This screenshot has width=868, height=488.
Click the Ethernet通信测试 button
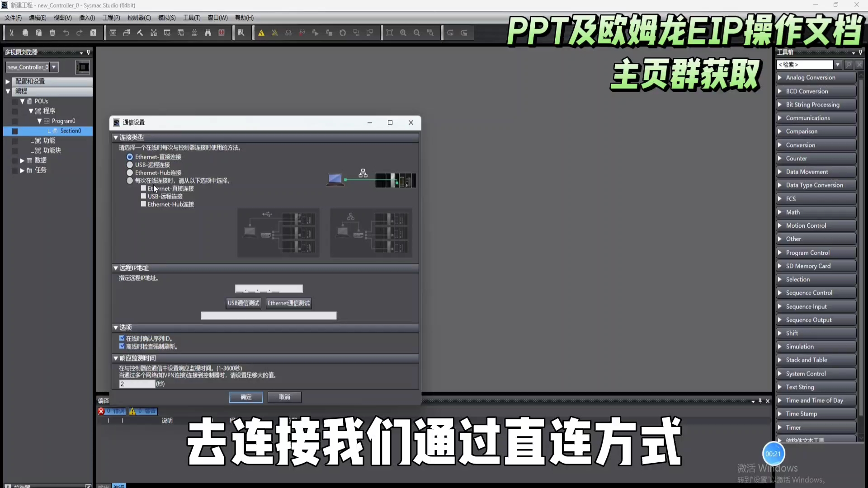click(289, 303)
